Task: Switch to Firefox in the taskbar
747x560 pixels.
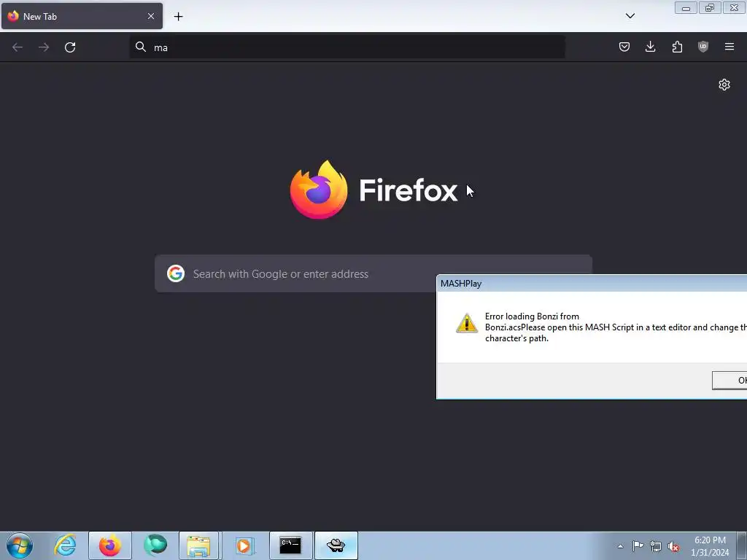Action: click(x=110, y=545)
